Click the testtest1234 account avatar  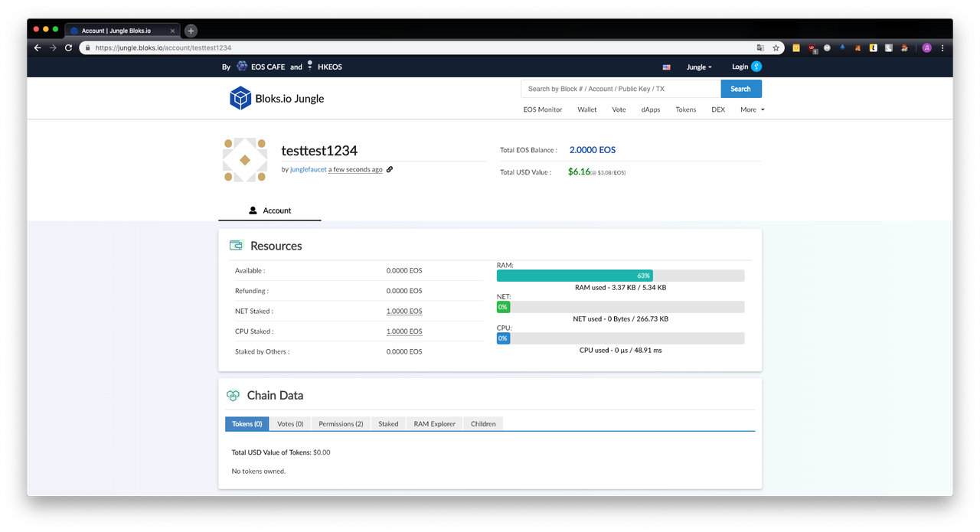(245, 160)
